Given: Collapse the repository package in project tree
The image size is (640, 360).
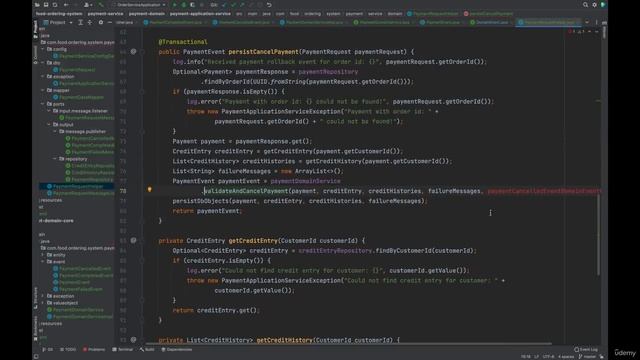Looking at the screenshot, I should pyautogui.click(x=55, y=159).
